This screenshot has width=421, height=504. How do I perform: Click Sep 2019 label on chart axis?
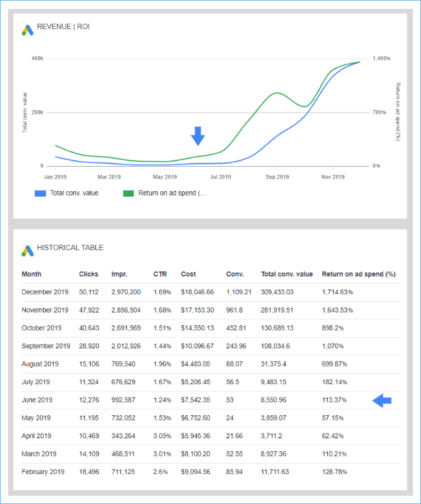(277, 177)
